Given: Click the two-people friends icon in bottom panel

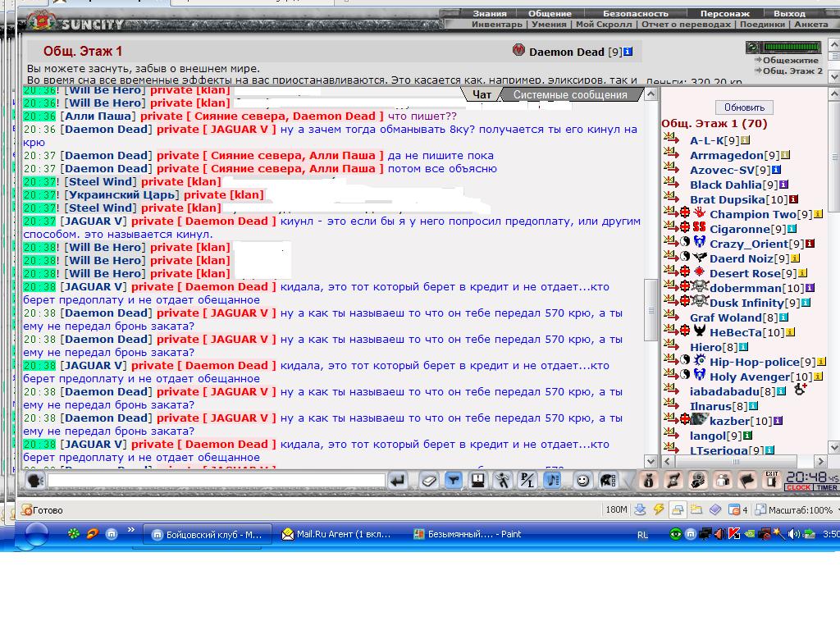Looking at the screenshot, I should (x=723, y=481).
